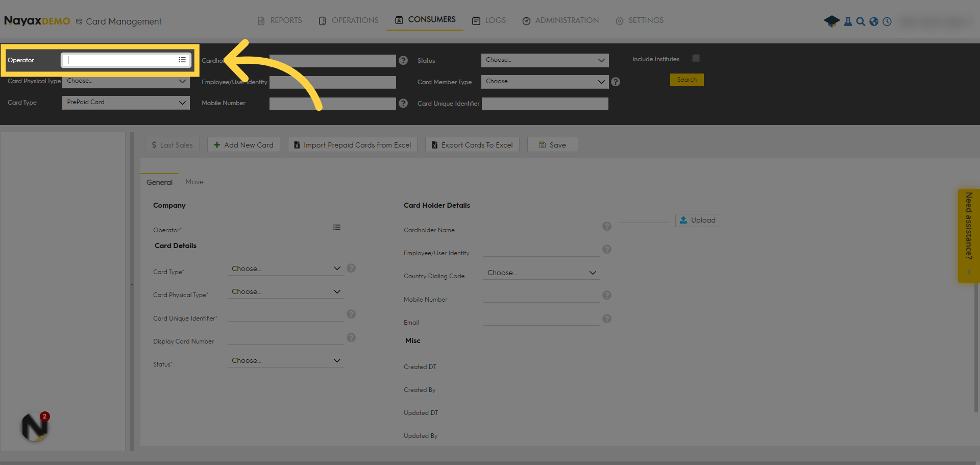Image resolution: width=980 pixels, height=465 pixels.
Task: Open Card Physical Type filter dropdown
Action: point(126,81)
